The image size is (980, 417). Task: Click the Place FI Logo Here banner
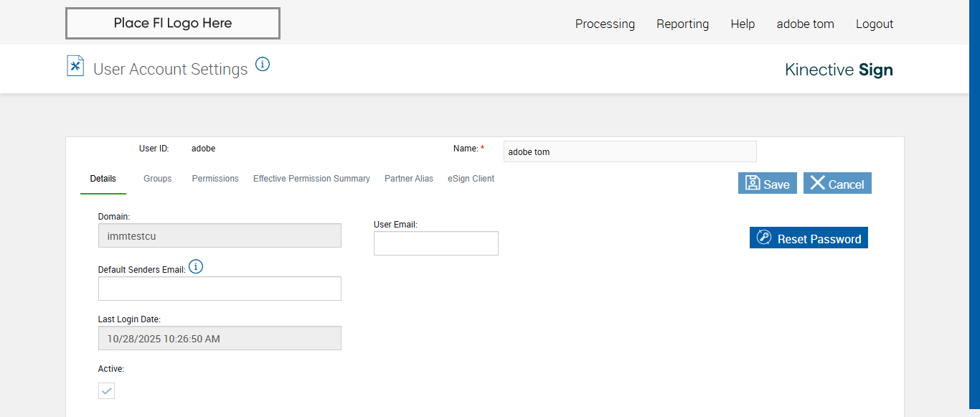[173, 23]
